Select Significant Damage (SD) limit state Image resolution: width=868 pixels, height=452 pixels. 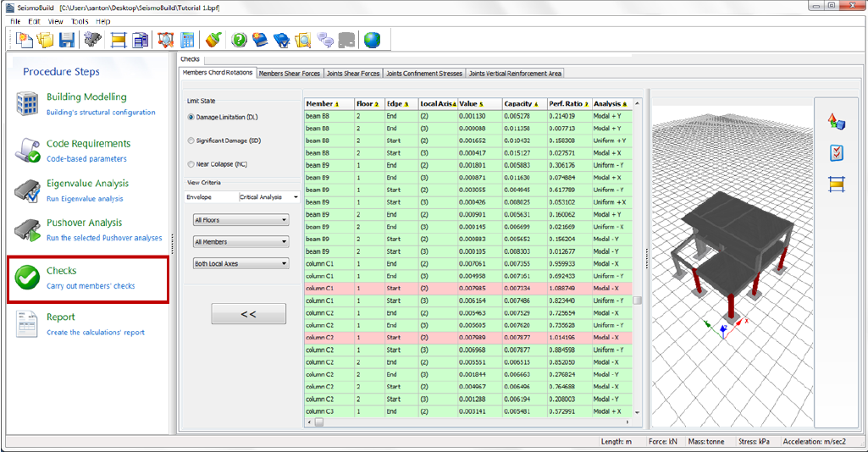click(x=191, y=141)
